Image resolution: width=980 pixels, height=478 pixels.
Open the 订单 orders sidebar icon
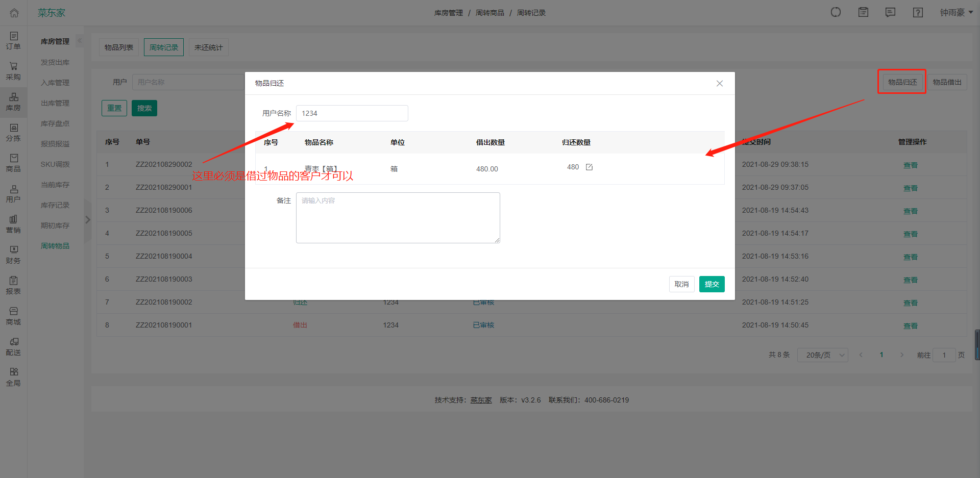[13, 41]
